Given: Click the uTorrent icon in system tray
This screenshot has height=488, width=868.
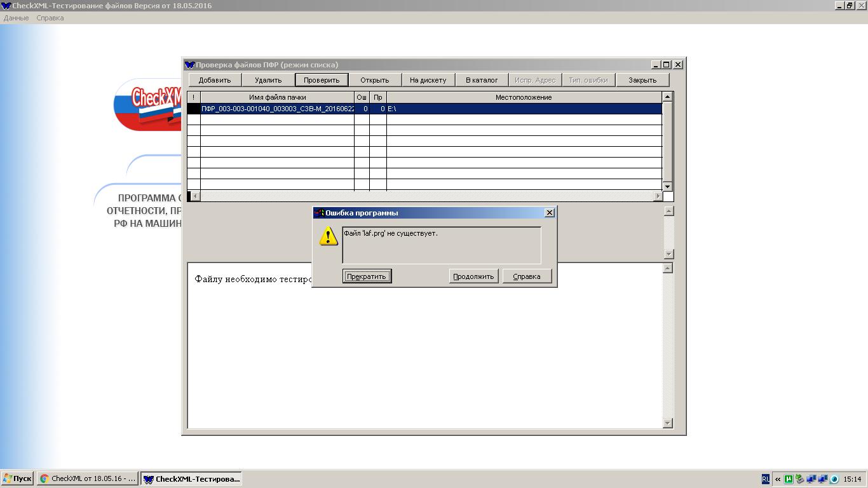Looking at the screenshot, I should click(x=789, y=479).
